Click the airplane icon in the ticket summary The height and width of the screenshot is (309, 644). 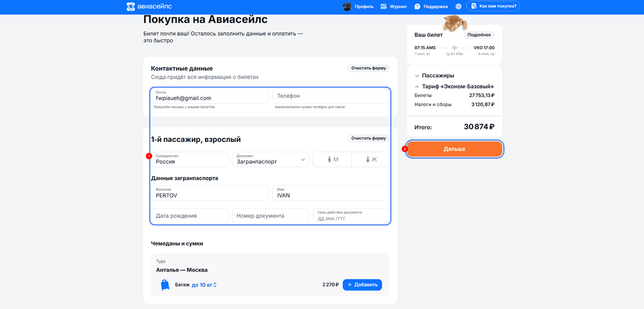(454, 48)
